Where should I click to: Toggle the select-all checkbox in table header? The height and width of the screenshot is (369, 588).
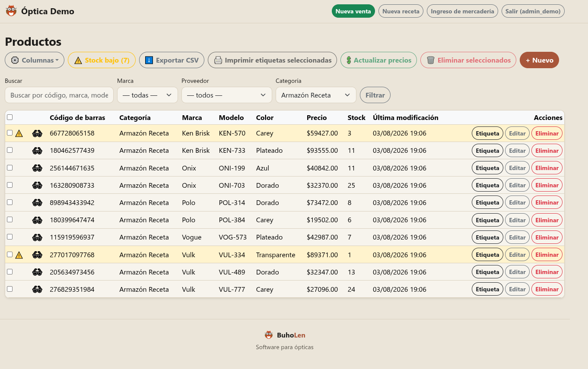tap(10, 117)
